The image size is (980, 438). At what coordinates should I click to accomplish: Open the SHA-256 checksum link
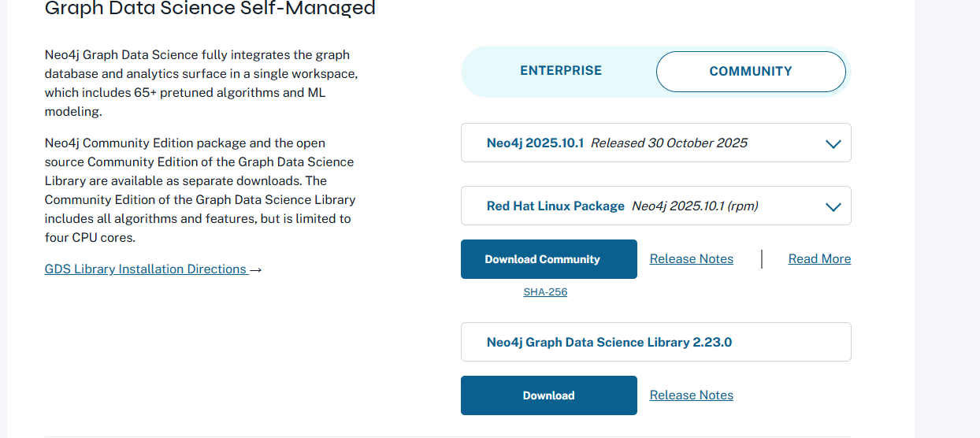[545, 292]
